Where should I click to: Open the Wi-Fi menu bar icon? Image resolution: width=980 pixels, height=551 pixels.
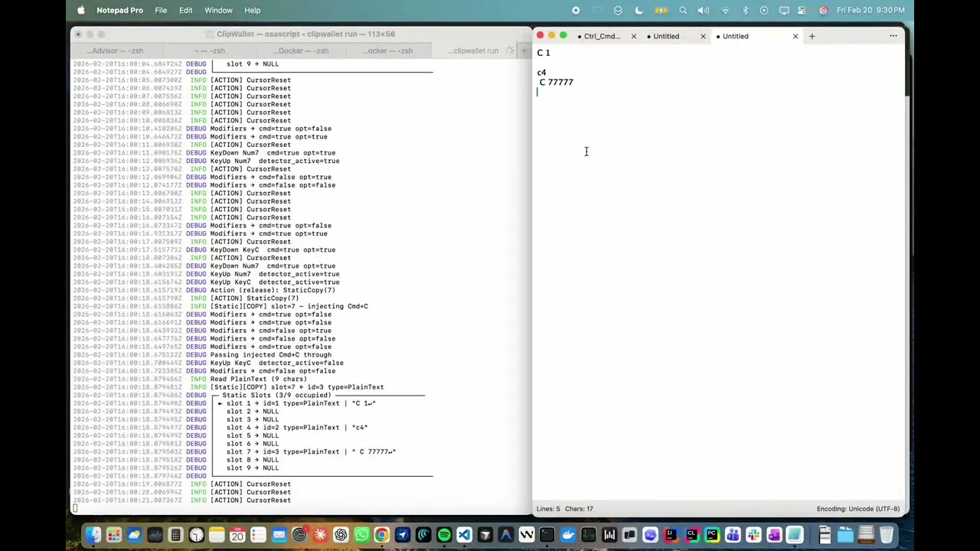(726, 10)
